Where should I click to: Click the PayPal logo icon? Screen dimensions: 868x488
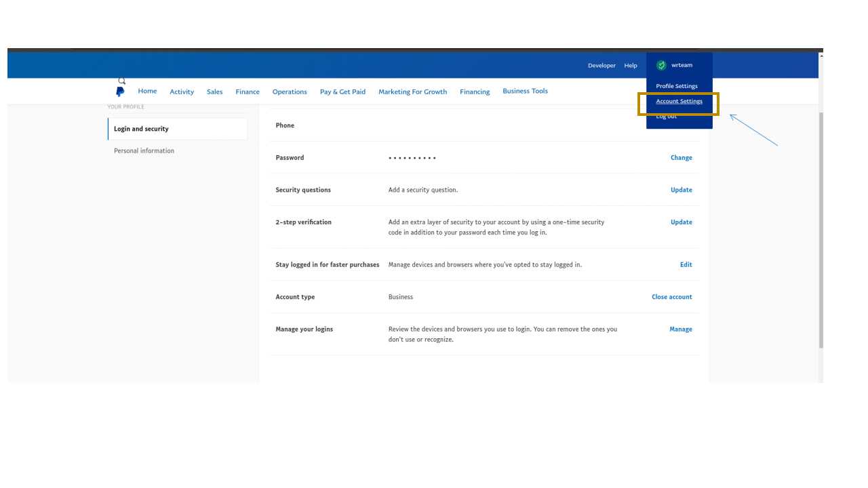click(120, 91)
